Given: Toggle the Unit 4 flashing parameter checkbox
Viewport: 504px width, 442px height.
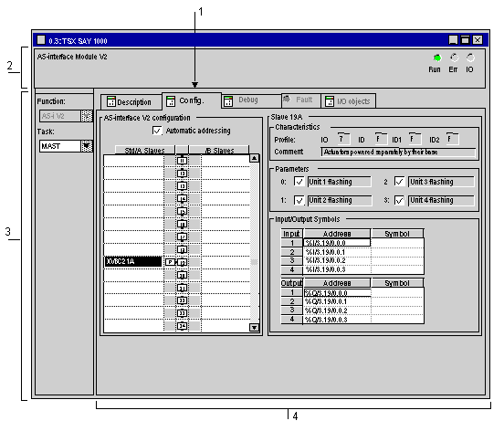Looking at the screenshot, I should (399, 200).
